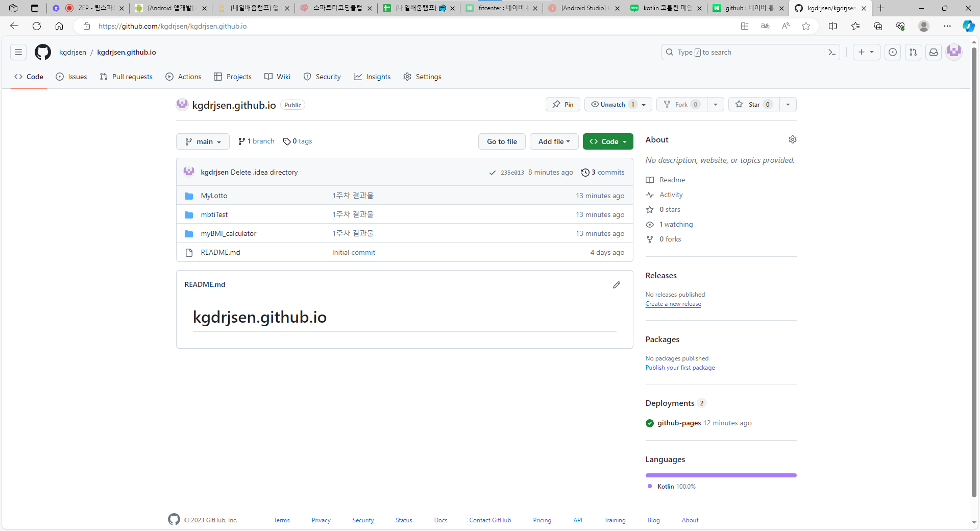Open the green Code dropdown button
The height and width of the screenshot is (531, 980).
click(608, 141)
